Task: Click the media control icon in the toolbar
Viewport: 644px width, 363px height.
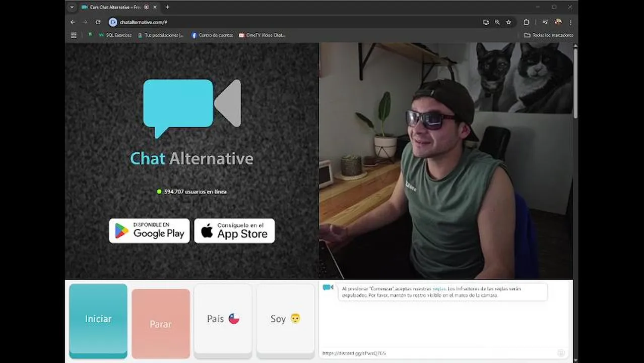Action: (545, 22)
